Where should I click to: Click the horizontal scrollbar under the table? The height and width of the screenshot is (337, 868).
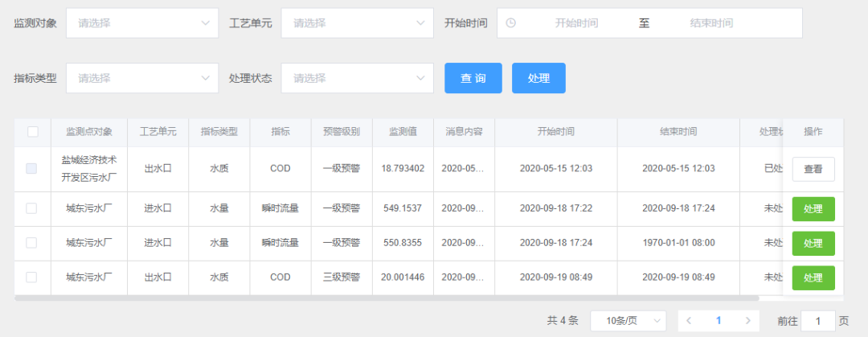click(x=386, y=298)
